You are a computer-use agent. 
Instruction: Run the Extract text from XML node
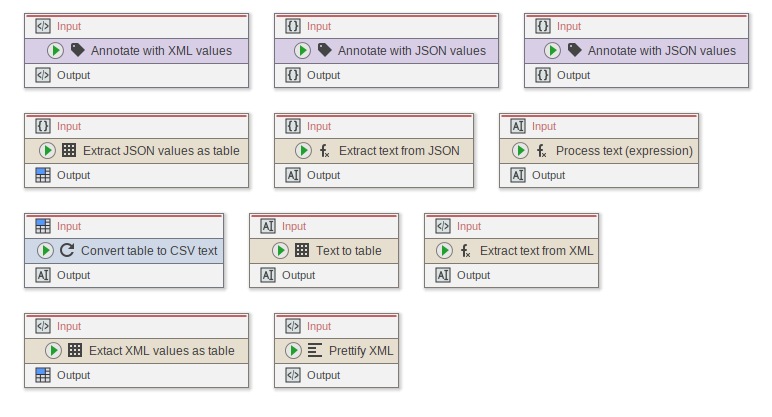coord(445,250)
